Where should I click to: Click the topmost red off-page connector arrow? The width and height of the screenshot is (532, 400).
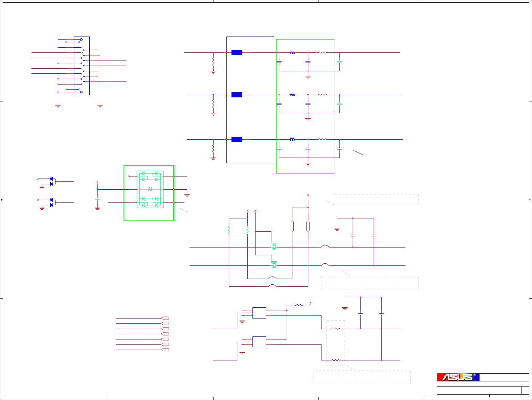click(x=164, y=318)
